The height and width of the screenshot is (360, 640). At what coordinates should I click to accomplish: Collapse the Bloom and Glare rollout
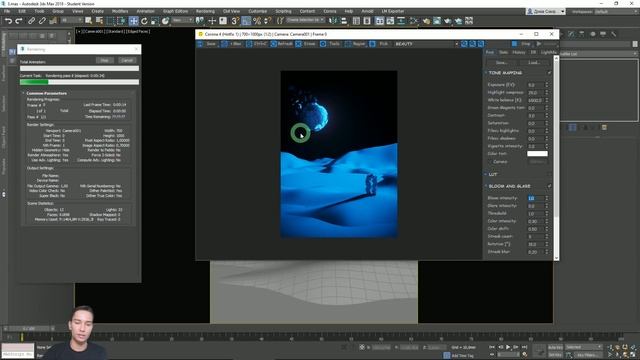click(x=486, y=186)
